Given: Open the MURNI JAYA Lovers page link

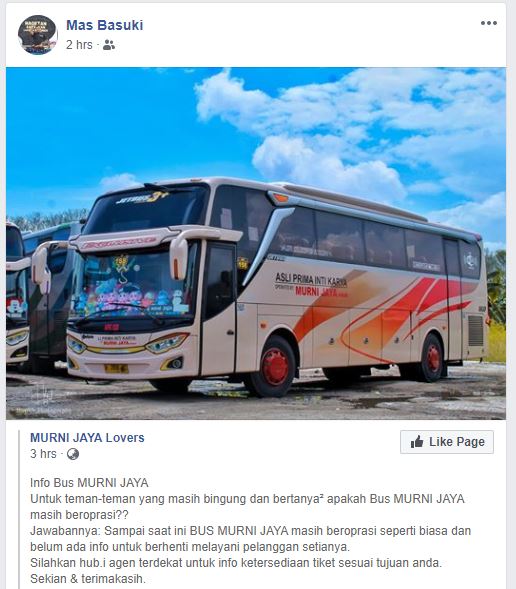Looking at the screenshot, I should [x=87, y=438].
